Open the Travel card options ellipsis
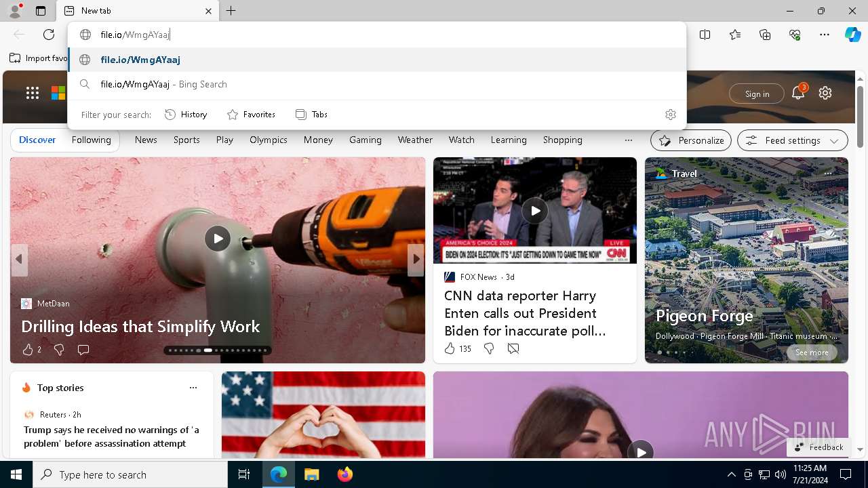The width and height of the screenshot is (868, 488). click(x=828, y=174)
